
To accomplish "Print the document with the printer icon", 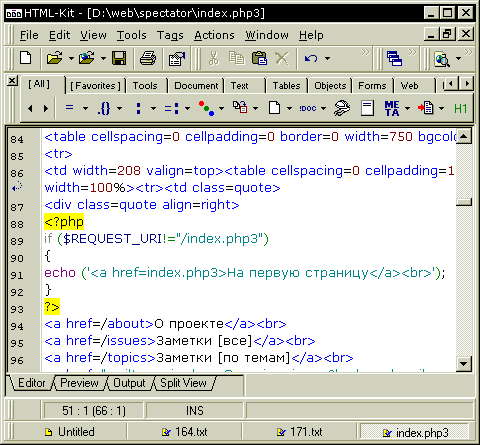I will click(x=148, y=58).
